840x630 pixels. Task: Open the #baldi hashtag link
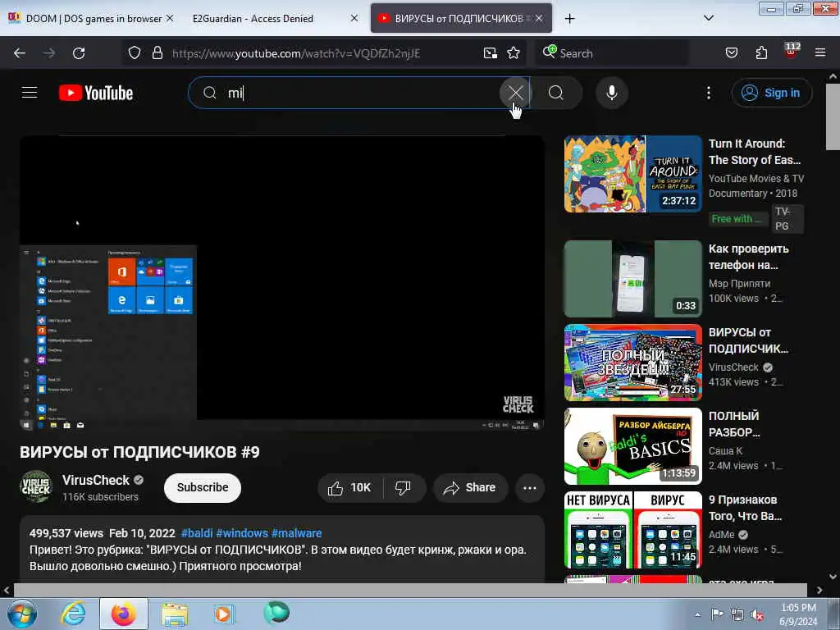(197, 533)
